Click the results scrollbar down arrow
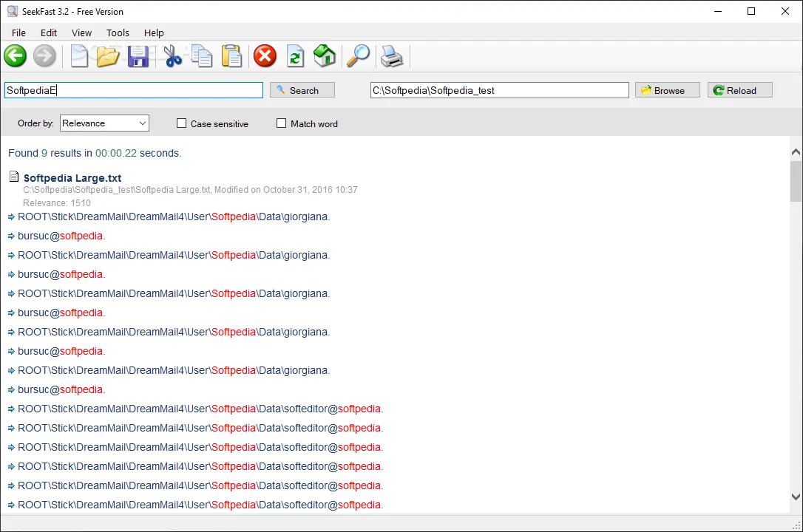 (x=796, y=497)
